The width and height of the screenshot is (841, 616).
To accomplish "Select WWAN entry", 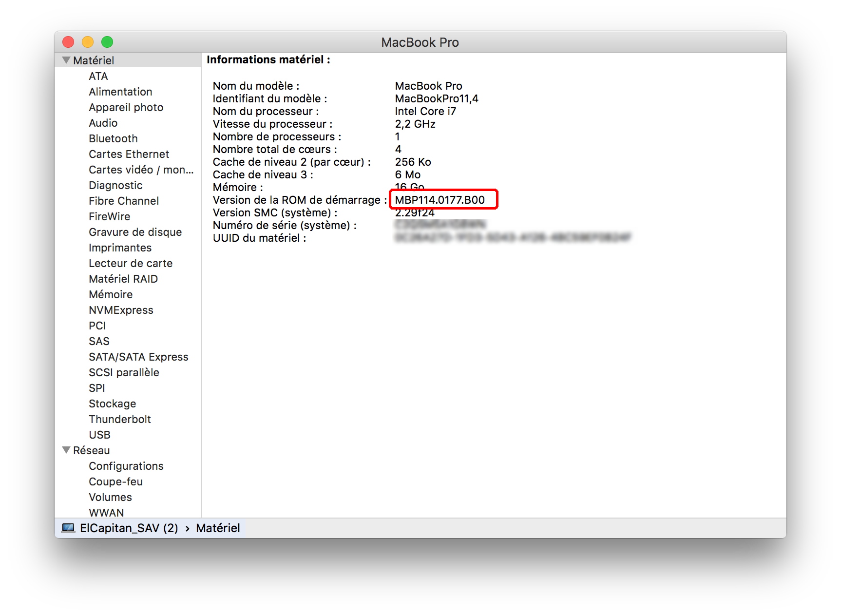I will (106, 513).
